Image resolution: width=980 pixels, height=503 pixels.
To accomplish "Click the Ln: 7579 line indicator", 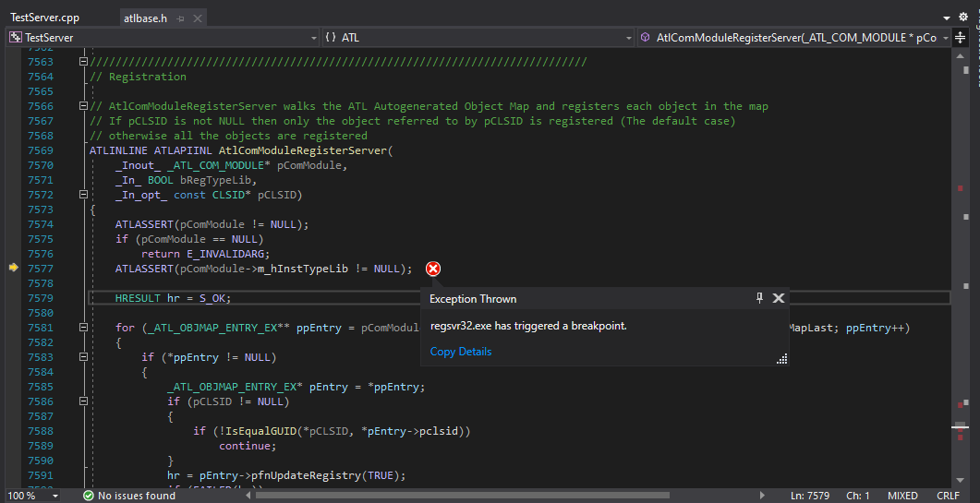I will pyautogui.click(x=809, y=496).
